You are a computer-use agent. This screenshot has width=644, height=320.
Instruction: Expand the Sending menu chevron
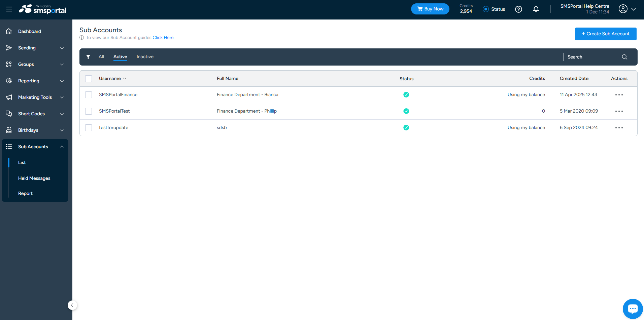[62, 48]
